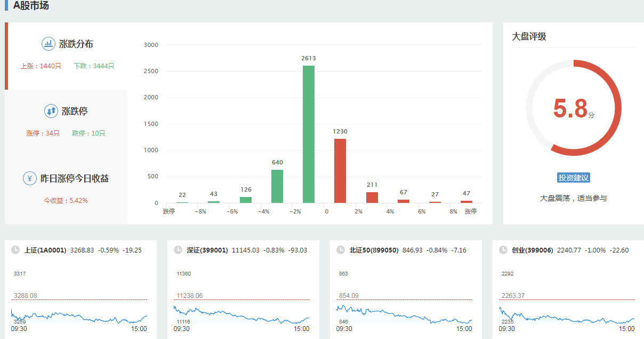Click the yen icon beside 昨日涨停今日收益
644x339 pixels.
click(x=30, y=178)
